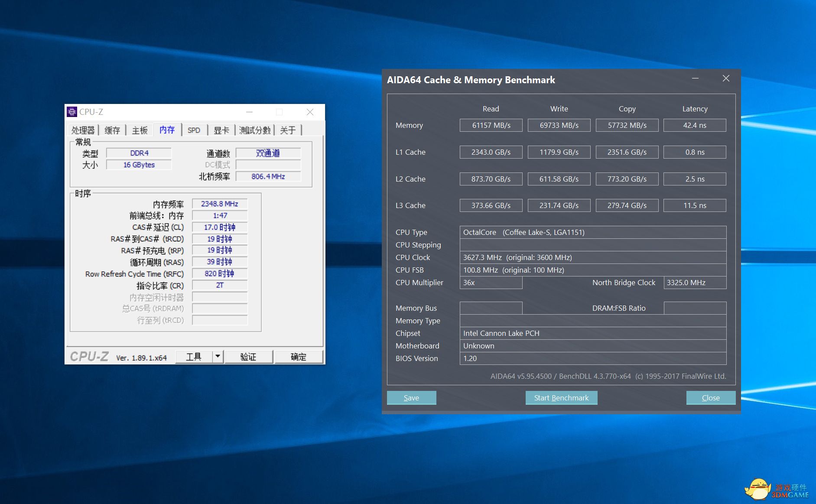Open the 主板 tab in CPU-Z
The height and width of the screenshot is (504, 816).
tap(140, 130)
